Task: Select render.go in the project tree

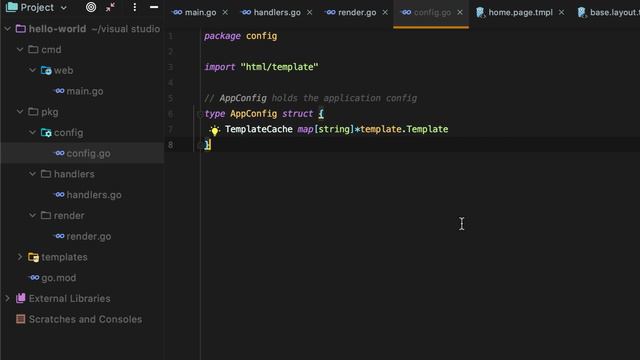Action: point(89,236)
